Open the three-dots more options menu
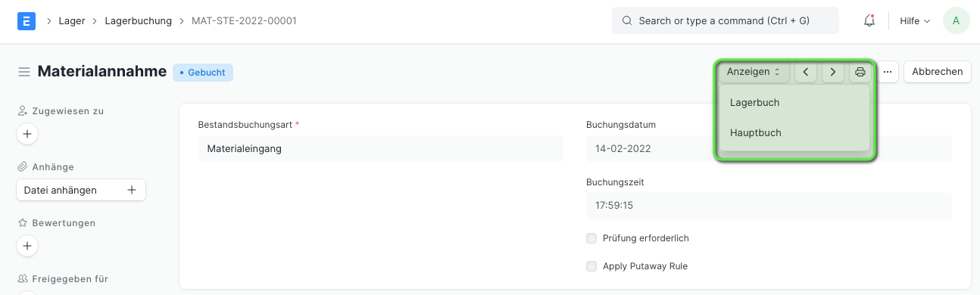This screenshot has height=295, width=980. 888,72
